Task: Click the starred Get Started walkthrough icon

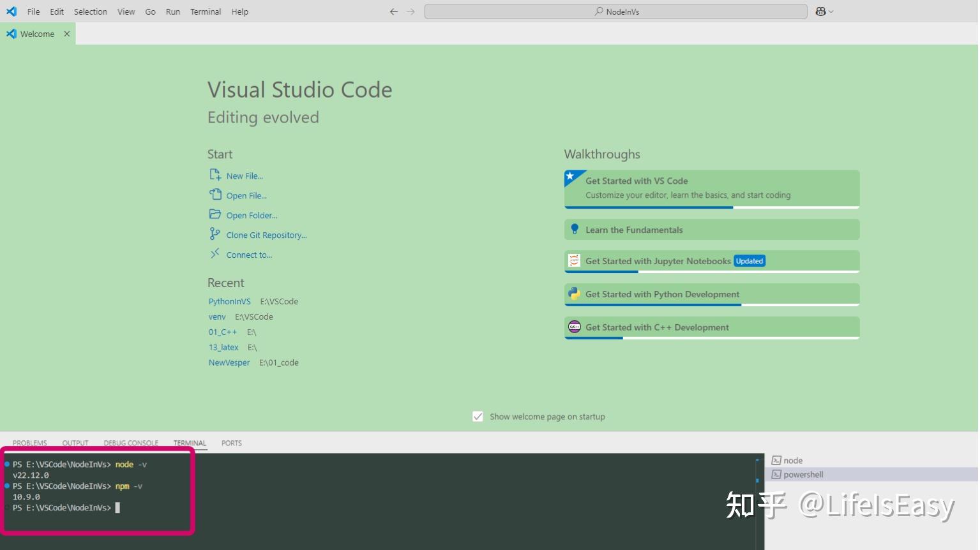Action: click(x=571, y=176)
